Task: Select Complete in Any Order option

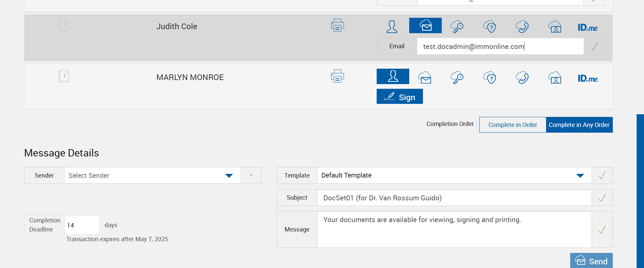Action: [579, 125]
